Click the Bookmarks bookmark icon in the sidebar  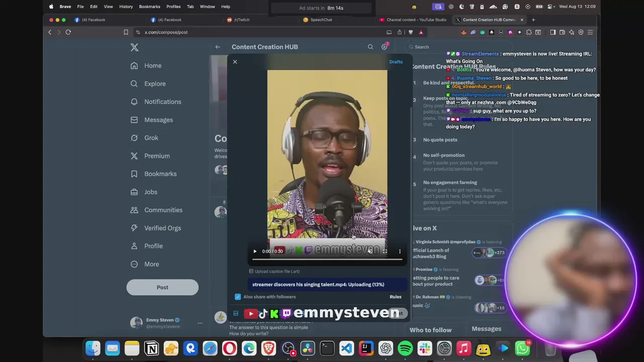[x=134, y=174]
